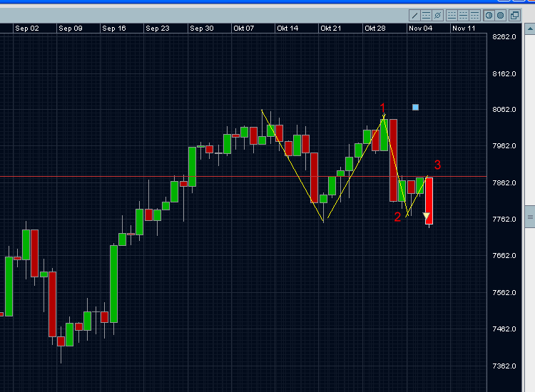Image resolution: width=535 pixels, height=392 pixels.
Task: Toggle the half-shaded octagon chart button
Action: (x=489, y=16)
